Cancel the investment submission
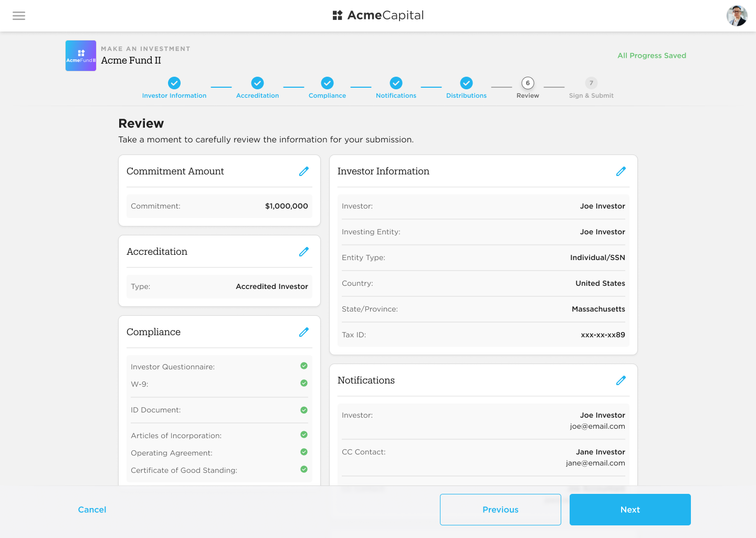 pyautogui.click(x=92, y=510)
